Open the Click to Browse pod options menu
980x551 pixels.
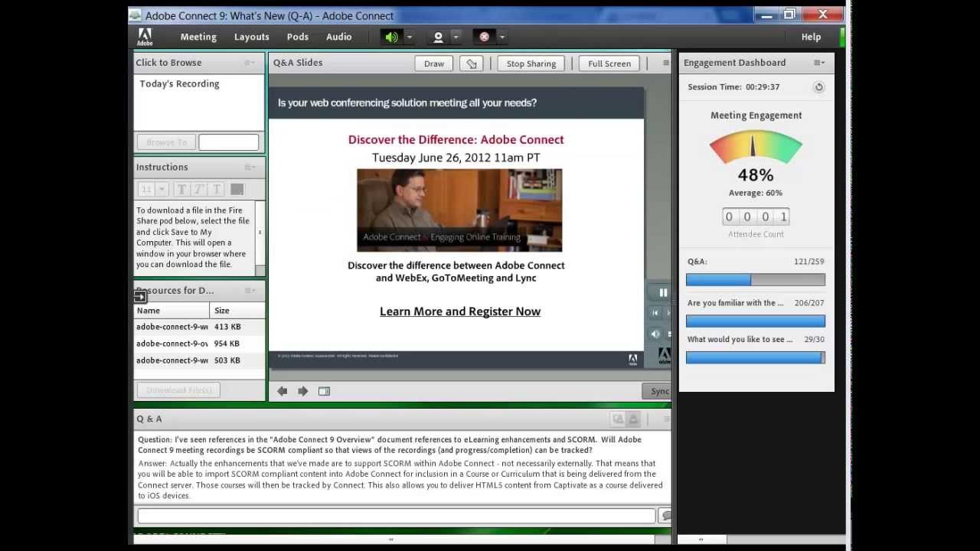250,63
